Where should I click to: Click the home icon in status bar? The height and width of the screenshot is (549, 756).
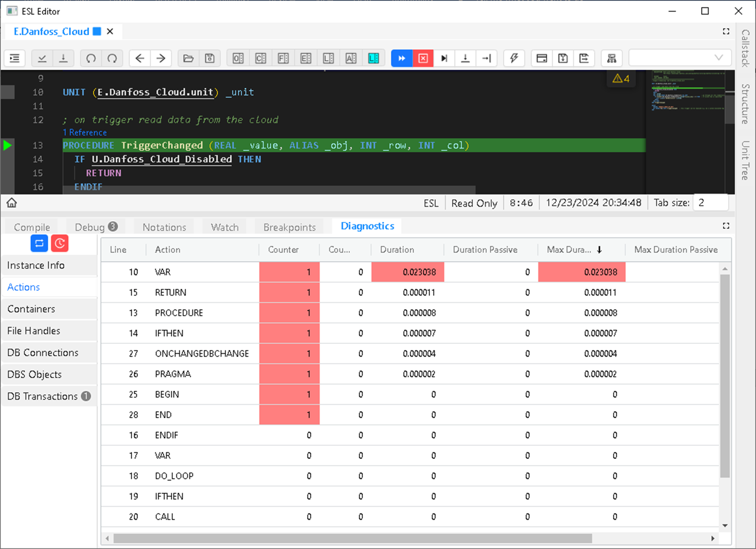point(12,203)
